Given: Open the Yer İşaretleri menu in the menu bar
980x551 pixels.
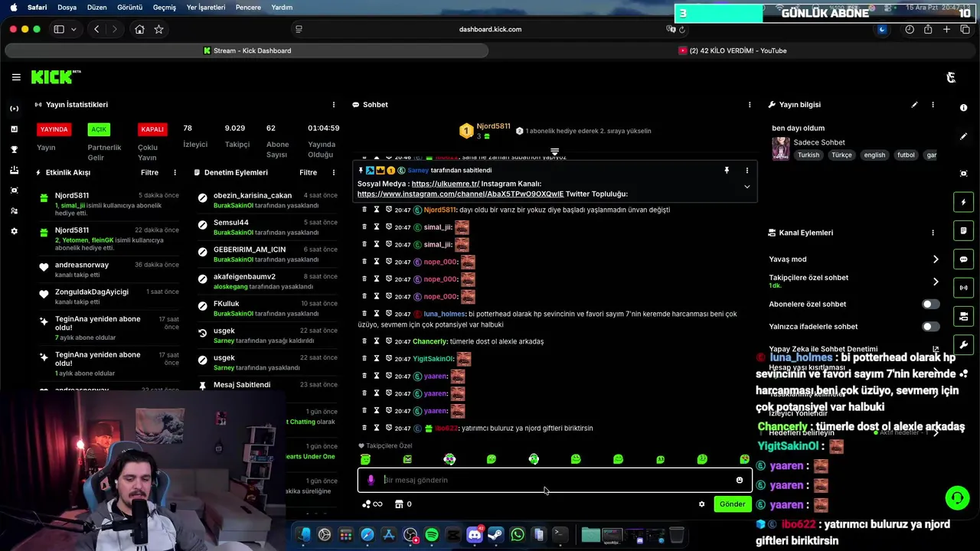Looking at the screenshot, I should point(206,8).
